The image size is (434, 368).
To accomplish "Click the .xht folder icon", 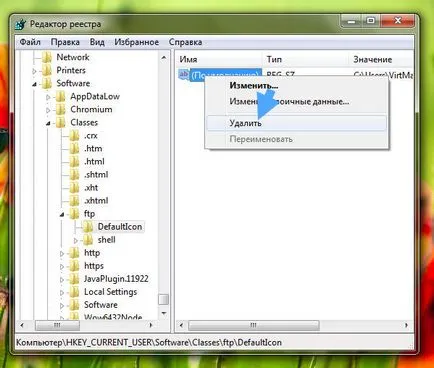I will [74, 188].
